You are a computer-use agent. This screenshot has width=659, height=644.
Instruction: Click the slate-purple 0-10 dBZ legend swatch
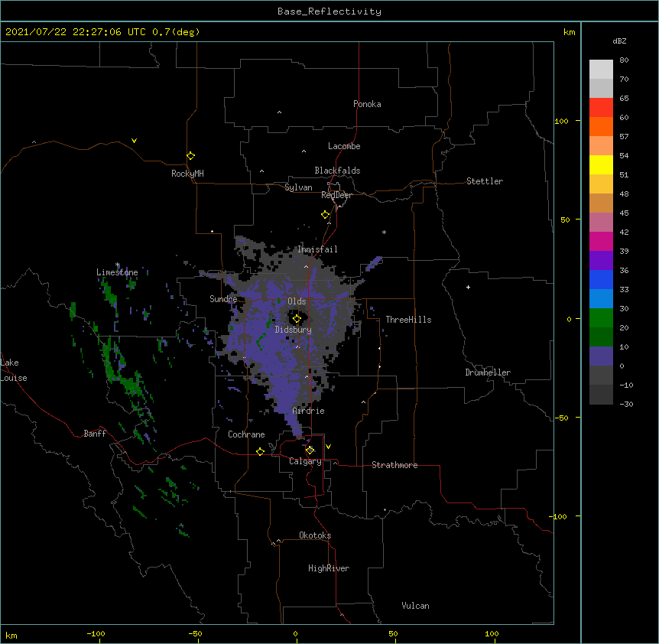[x=601, y=356]
